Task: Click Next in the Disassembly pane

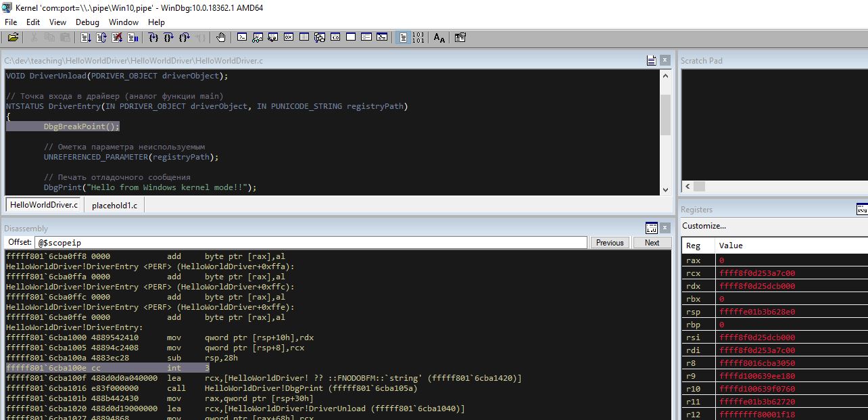Action: coord(651,242)
